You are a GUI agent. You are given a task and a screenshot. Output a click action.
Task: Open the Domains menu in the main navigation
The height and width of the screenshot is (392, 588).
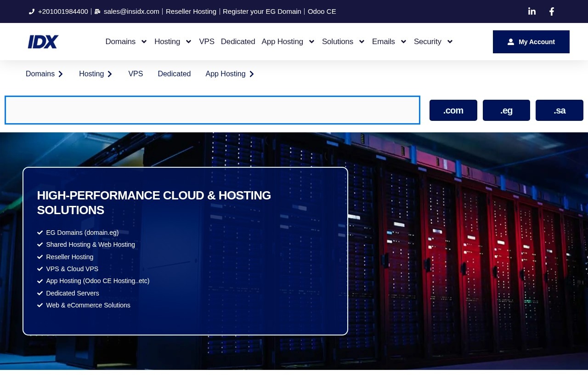point(120,41)
